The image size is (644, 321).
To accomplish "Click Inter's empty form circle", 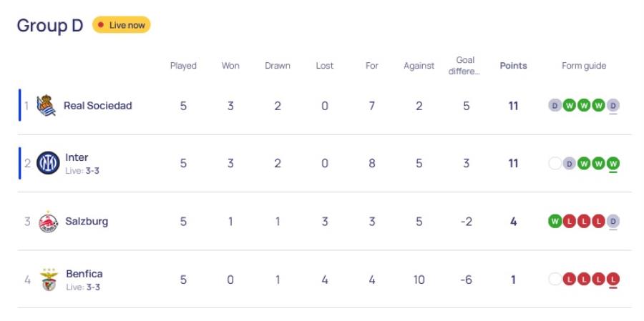I will [555, 164].
